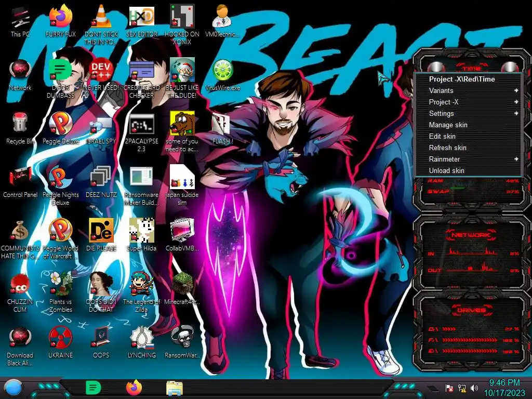Open the Firefox shortcut labeled FURRY FUX
This screenshot has height=399, width=532.
60,17
